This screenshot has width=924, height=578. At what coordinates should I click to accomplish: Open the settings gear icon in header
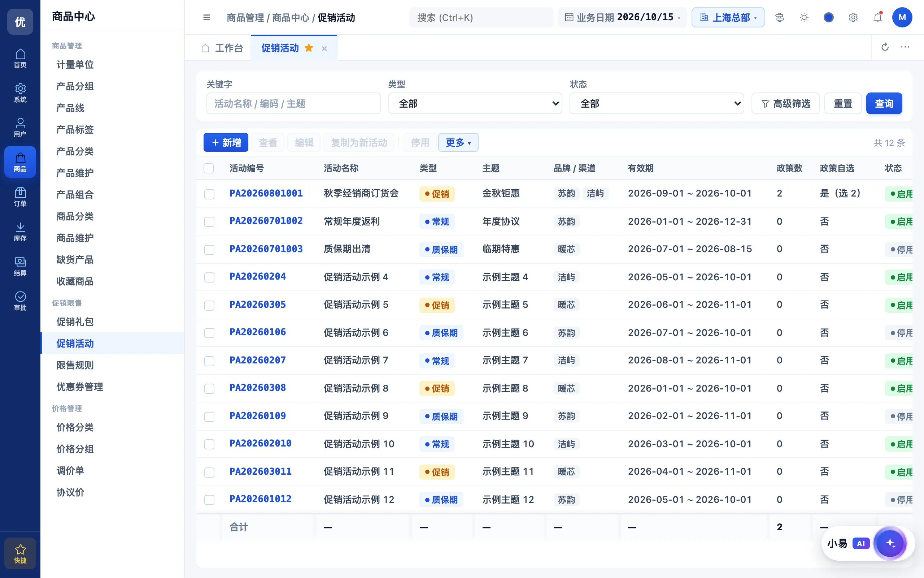[x=853, y=18]
